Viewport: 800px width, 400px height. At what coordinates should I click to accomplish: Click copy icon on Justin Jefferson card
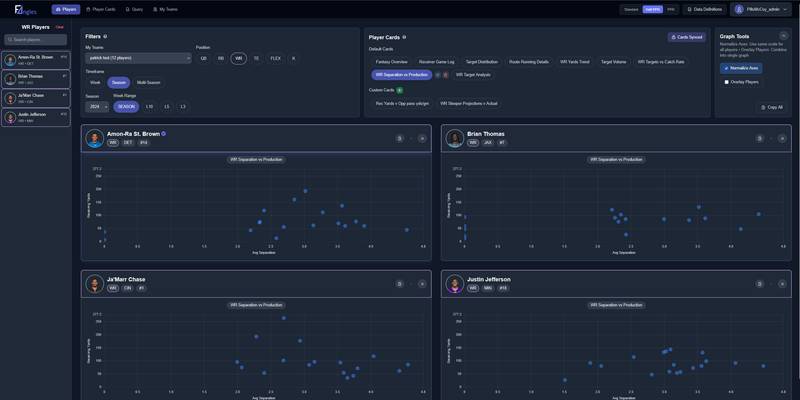point(759,284)
